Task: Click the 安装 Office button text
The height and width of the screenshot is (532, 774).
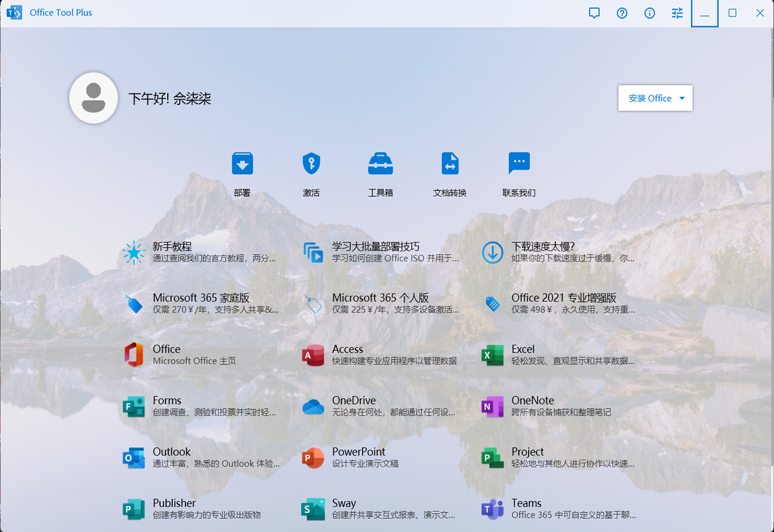Action: coord(650,98)
